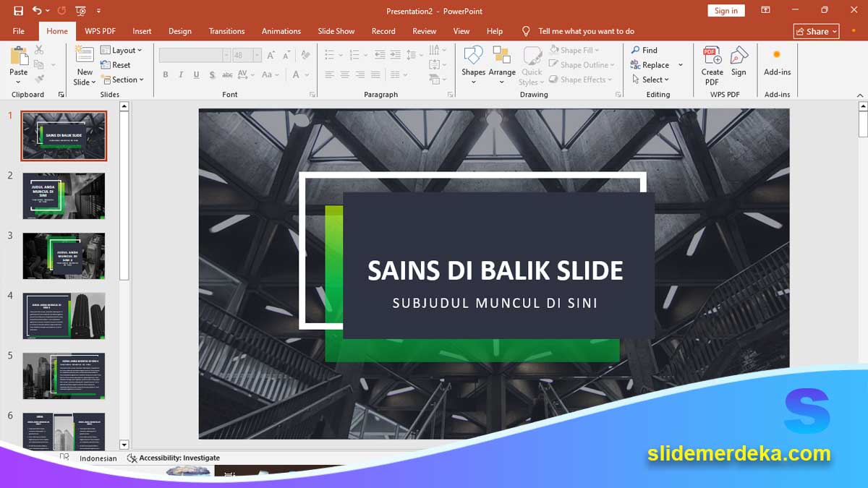Click Clear All Formatting icon
Image resolution: width=868 pixels, height=488 pixels.
coord(306,55)
